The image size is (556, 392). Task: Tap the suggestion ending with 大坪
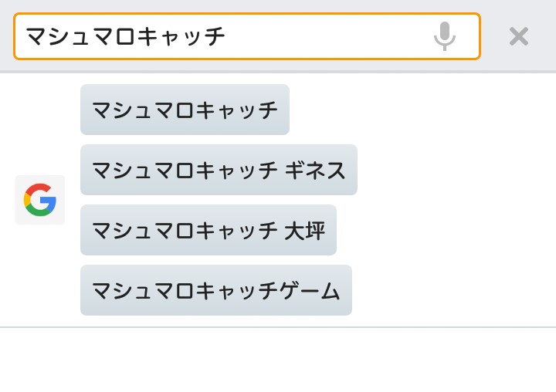point(208,230)
